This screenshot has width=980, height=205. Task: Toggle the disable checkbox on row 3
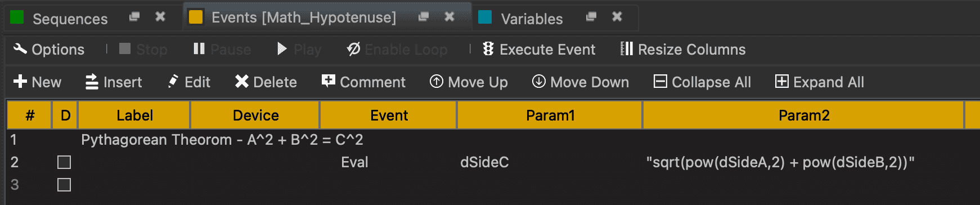[x=64, y=185]
